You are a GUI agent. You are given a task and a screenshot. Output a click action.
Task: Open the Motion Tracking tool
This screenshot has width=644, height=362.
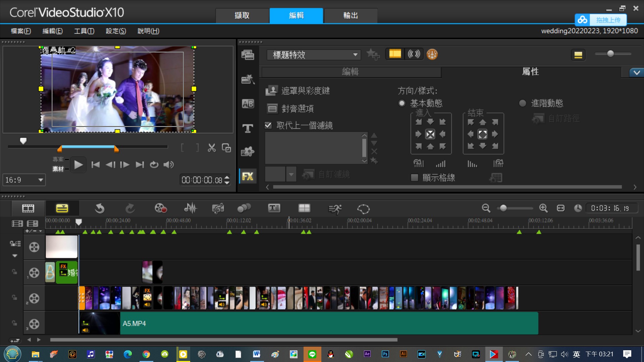pos(244,208)
